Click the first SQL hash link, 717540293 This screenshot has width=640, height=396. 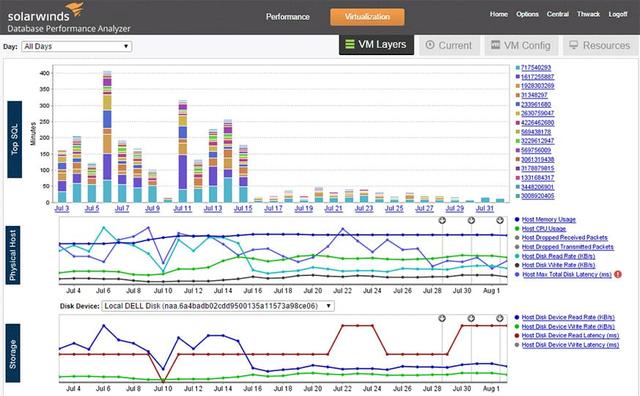pos(536,68)
